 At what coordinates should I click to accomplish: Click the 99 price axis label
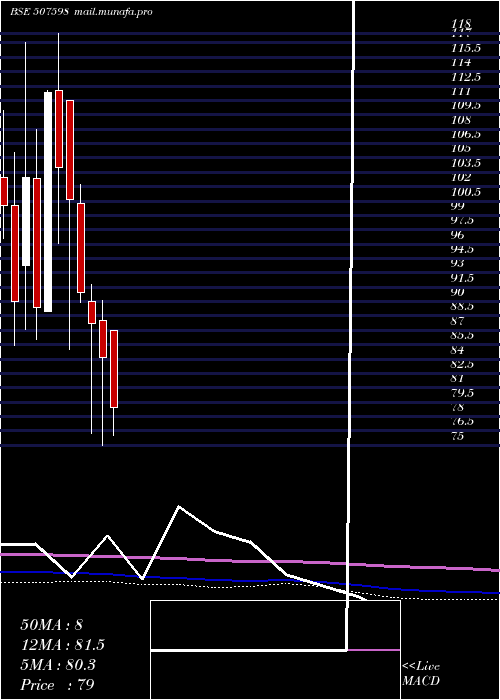click(x=458, y=206)
